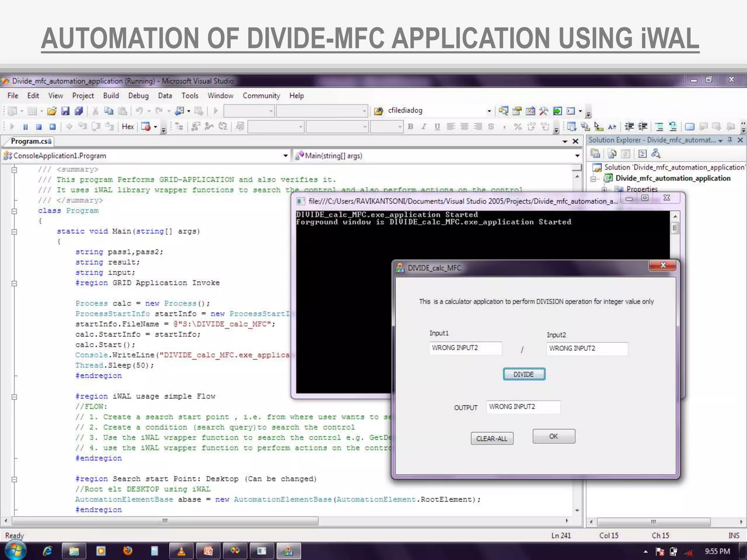
Task: Open the Debug menu
Action: pos(138,96)
